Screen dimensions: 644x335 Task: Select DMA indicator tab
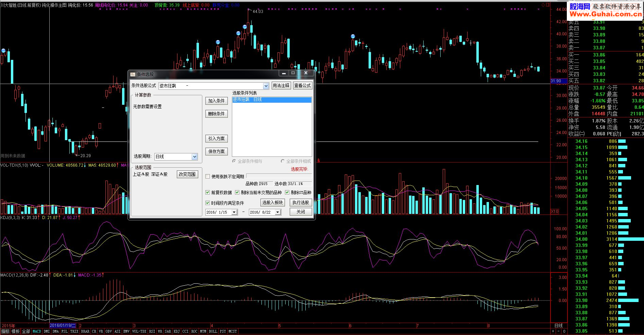coord(56,331)
